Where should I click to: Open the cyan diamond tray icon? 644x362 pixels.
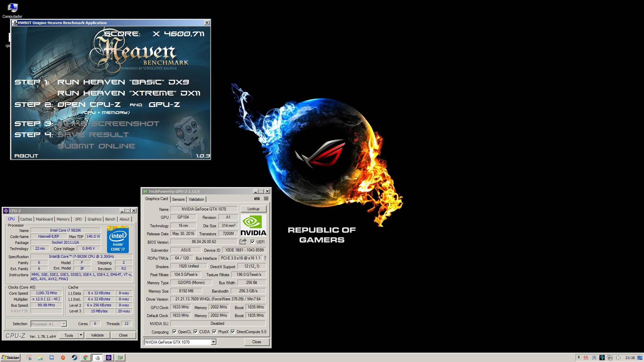coord(602,358)
